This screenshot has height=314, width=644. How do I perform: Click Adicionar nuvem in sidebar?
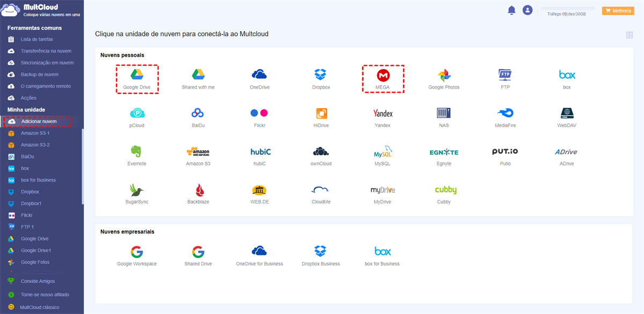(38, 122)
